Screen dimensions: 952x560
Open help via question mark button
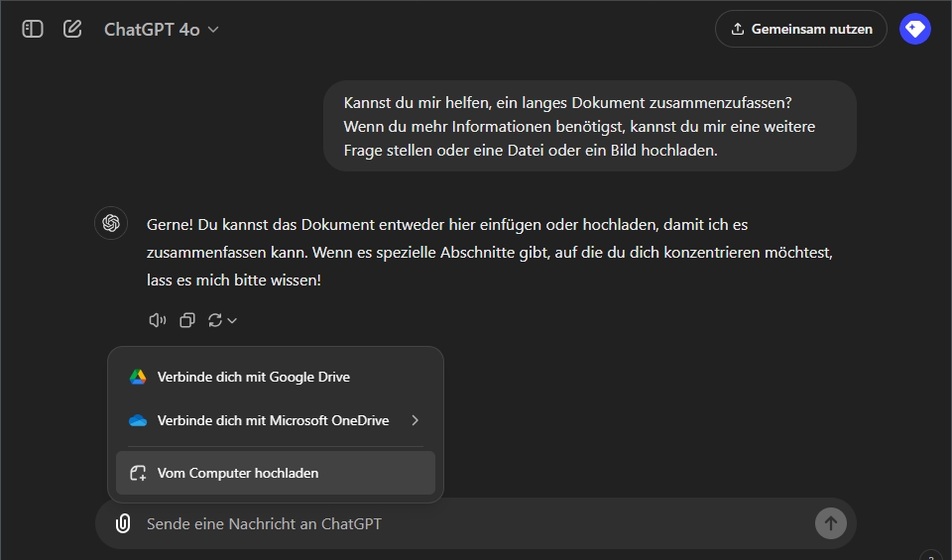coord(930,555)
